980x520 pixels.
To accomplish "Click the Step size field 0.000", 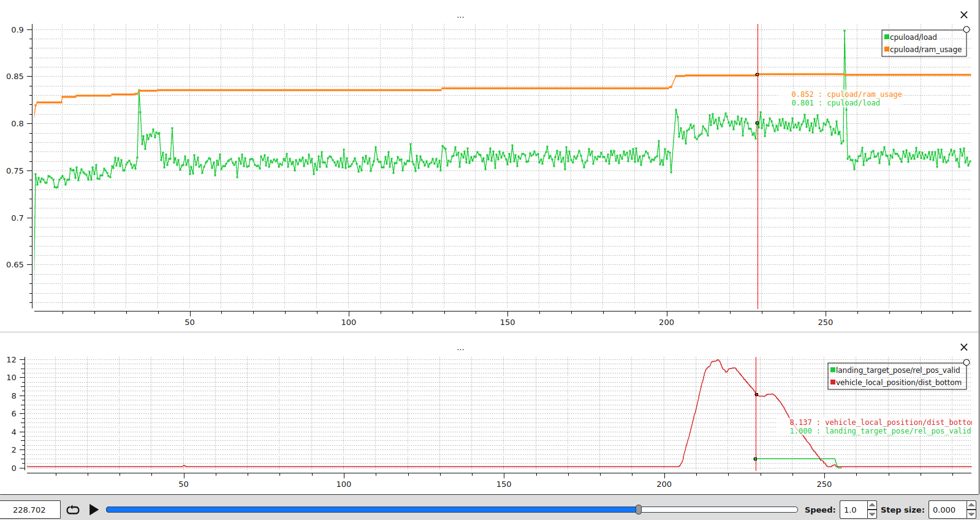I will 948,510.
